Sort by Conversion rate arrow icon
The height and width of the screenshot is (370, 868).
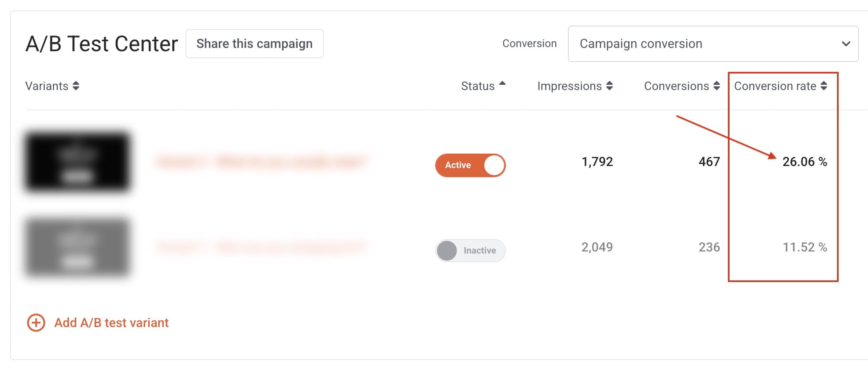pyautogui.click(x=824, y=86)
